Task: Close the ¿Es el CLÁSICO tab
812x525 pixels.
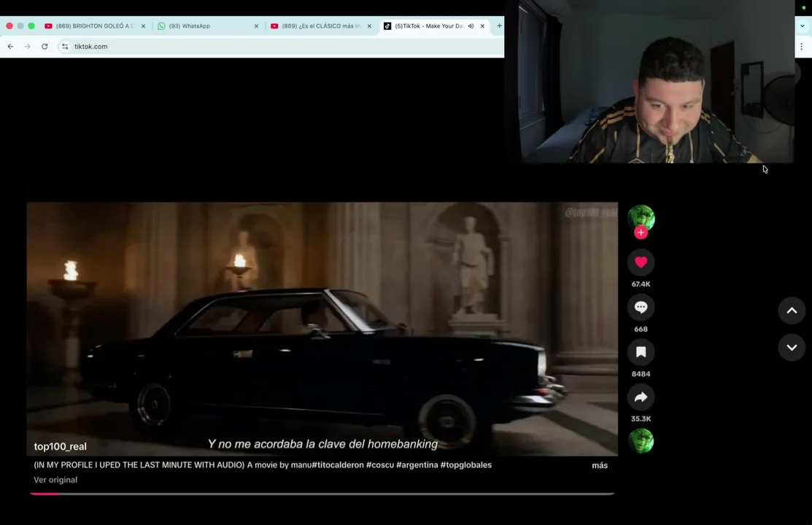Action: click(369, 26)
